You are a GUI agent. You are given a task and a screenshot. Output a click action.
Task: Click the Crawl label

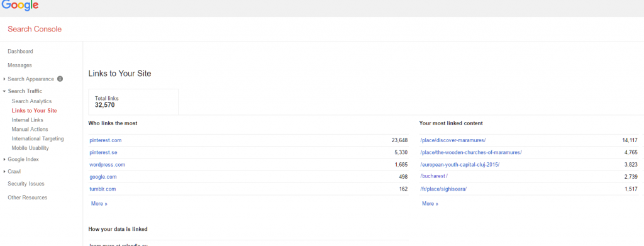14,172
